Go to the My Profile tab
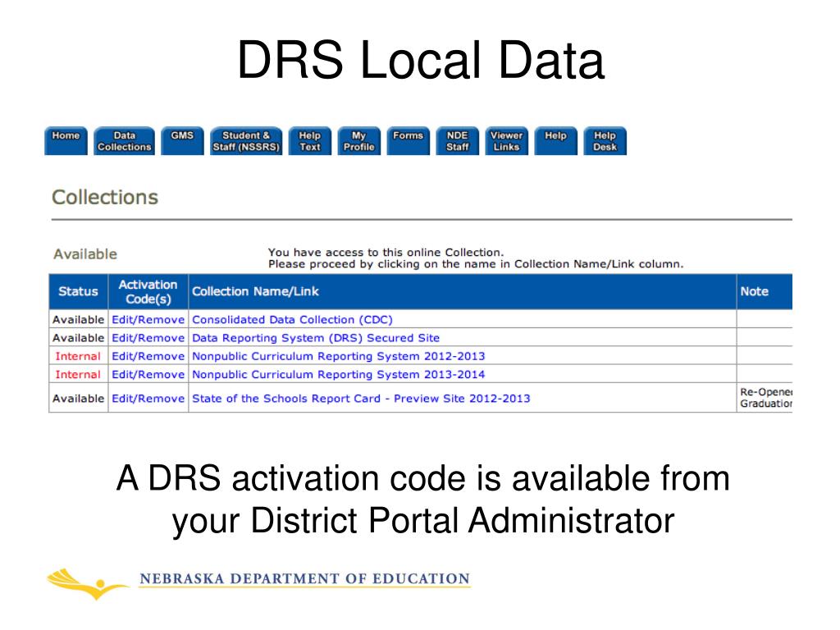Viewport: 840px width, 630px height. click(x=359, y=141)
